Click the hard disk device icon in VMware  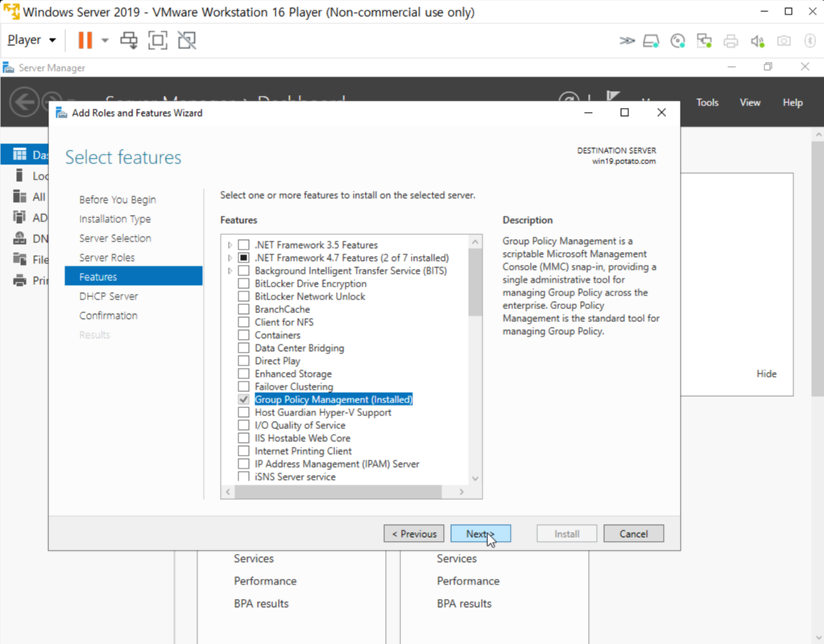[651, 40]
